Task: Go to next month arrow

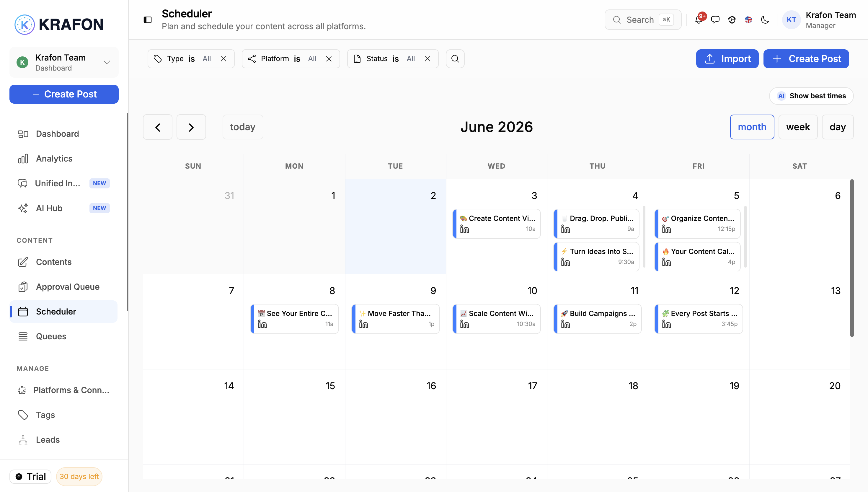Action: point(191,127)
